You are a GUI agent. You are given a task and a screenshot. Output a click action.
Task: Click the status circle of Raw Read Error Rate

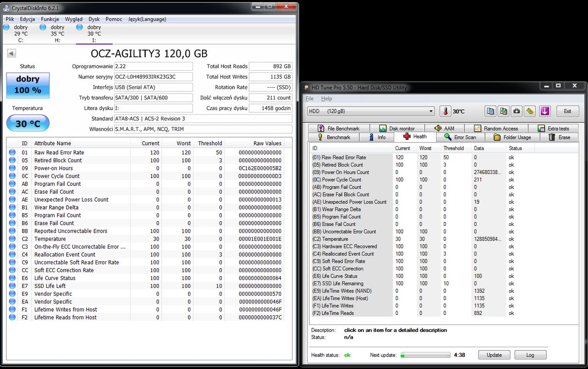[12, 152]
